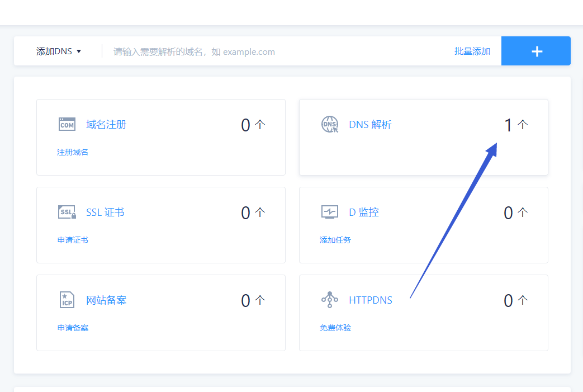
Task: Click the 免费体验 link
Action: pyautogui.click(x=335, y=328)
